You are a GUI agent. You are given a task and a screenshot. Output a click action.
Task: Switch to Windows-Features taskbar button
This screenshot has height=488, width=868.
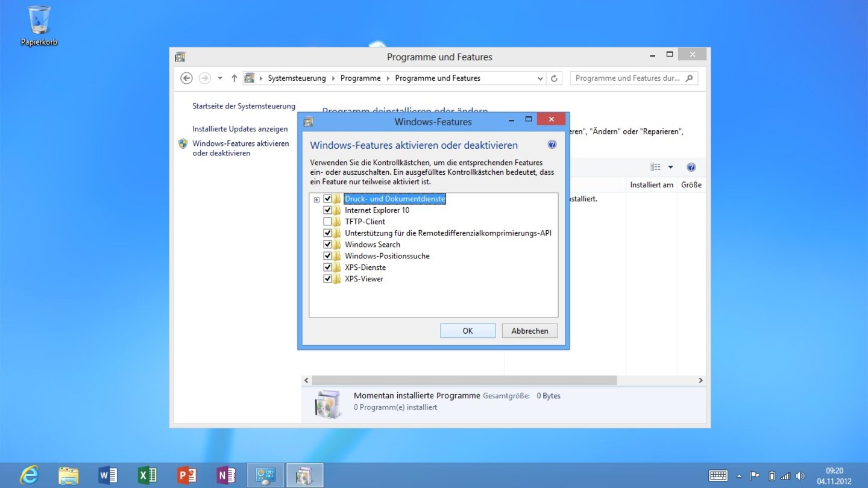click(305, 475)
